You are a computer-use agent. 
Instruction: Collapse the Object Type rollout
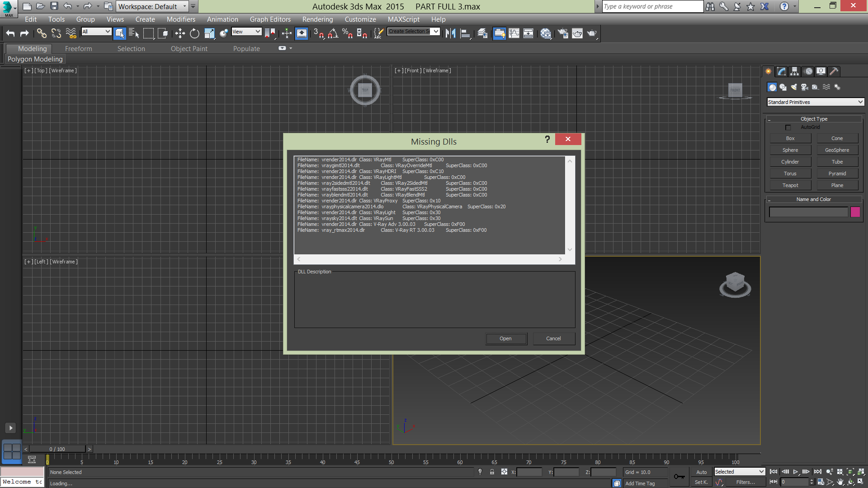pyautogui.click(x=814, y=119)
